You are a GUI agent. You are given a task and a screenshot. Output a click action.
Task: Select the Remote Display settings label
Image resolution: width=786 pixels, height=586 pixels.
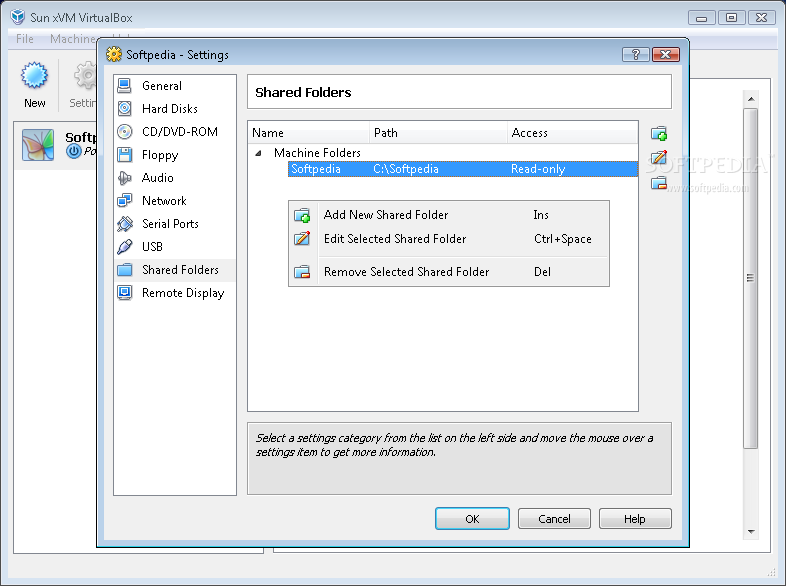tap(183, 293)
